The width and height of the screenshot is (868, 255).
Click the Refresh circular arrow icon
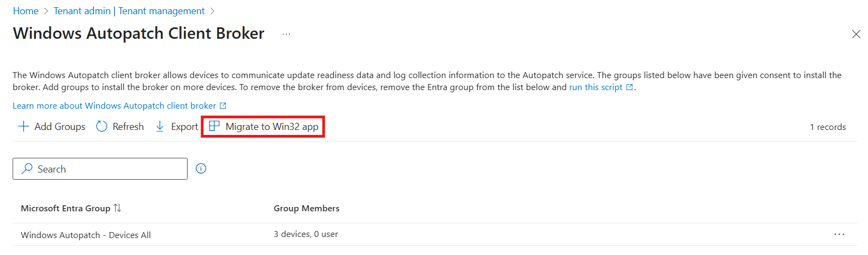[x=102, y=127]
